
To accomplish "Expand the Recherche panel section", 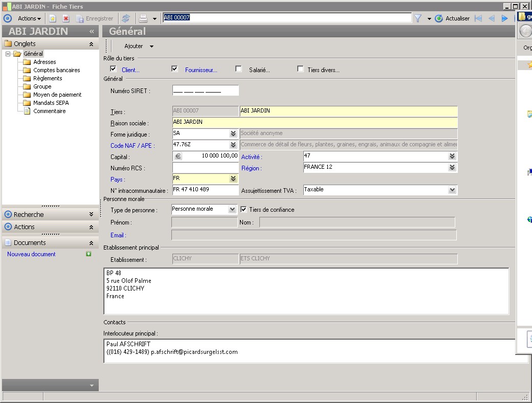I will tap(91, 214).
